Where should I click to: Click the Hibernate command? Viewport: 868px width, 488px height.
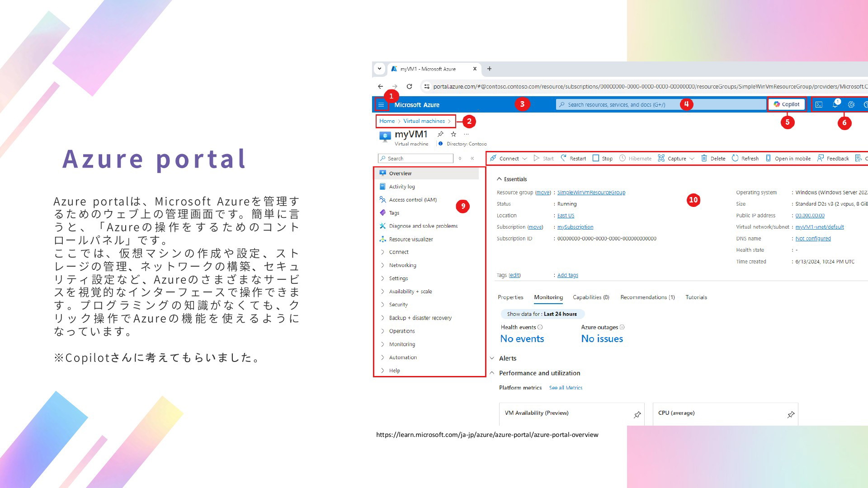click(635, 159)
